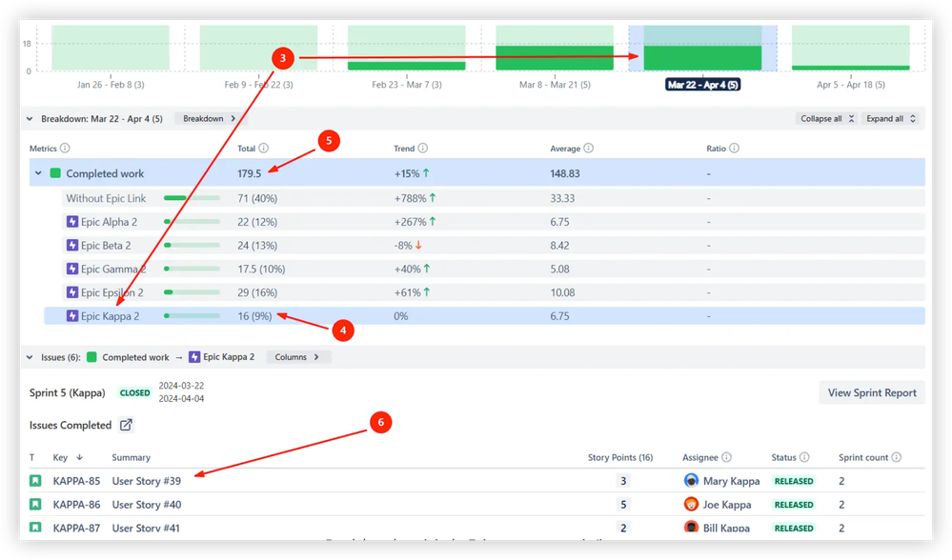Viewport: 952px width, 560px height.
Task: Open the Columns dropdown
Action: pos(295,356)
